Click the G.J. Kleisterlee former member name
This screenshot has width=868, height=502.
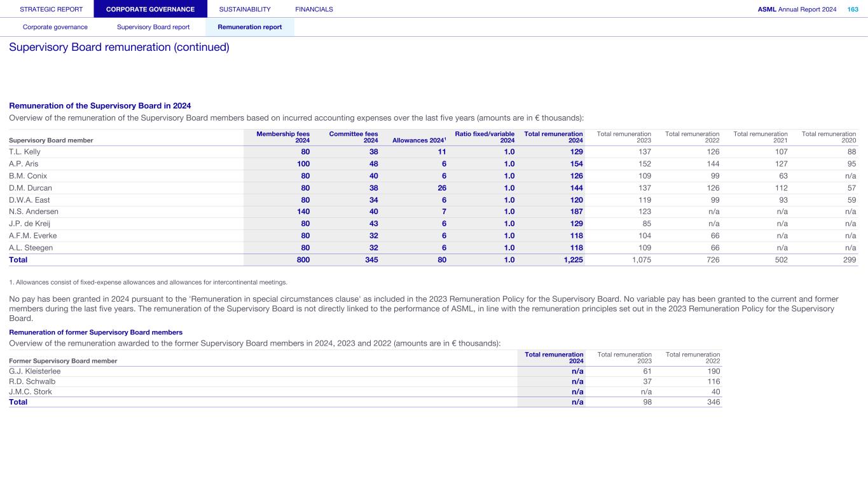coord(35,371)
